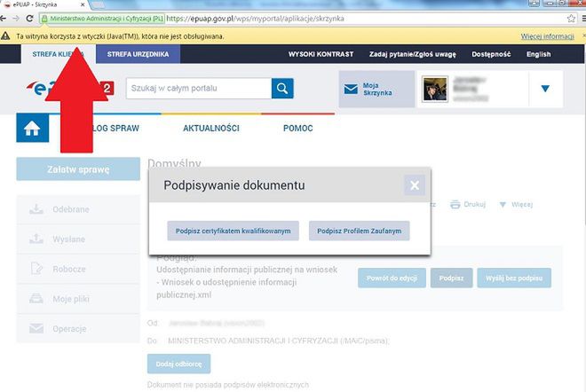Image resolution: width=586 pixels, height=392 pixels.
Task: Click the Podpisz button
Action: pyautogui.click(x=451, y=278)
